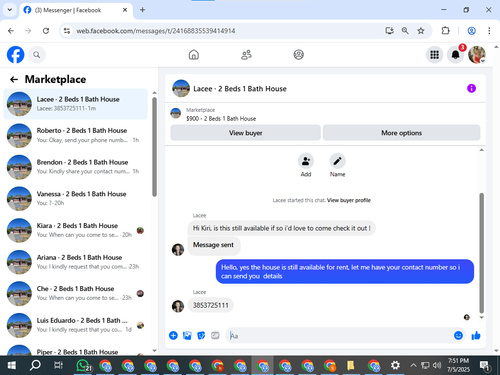This screenshot has height=375, width=500.
Task: Open the tab search dropdown chevron
Action: click(10, 10)
